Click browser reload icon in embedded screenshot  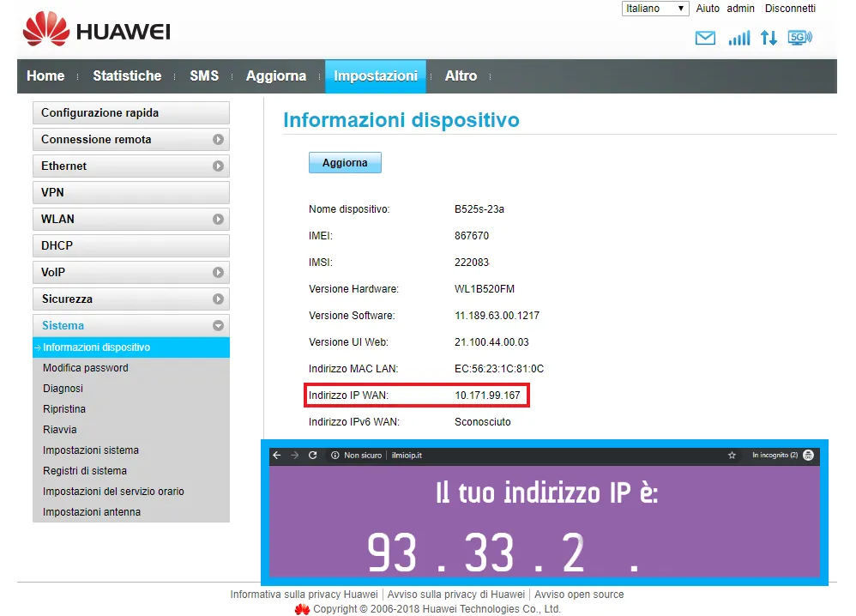(x=313, y=456)
